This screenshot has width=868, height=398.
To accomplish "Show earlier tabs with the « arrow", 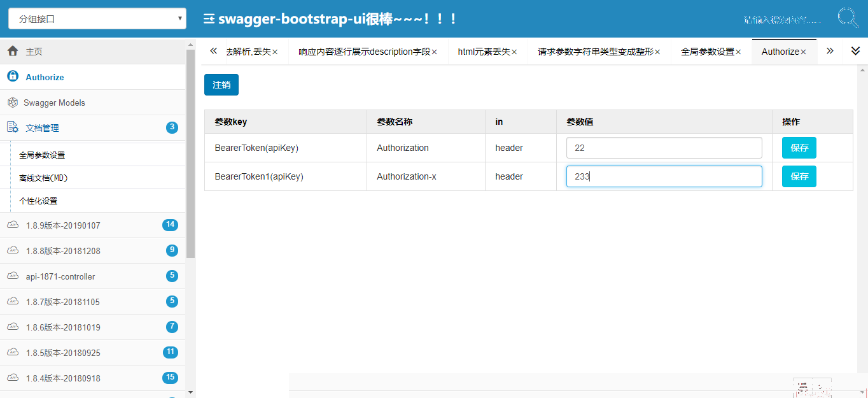I will (213, 51).
